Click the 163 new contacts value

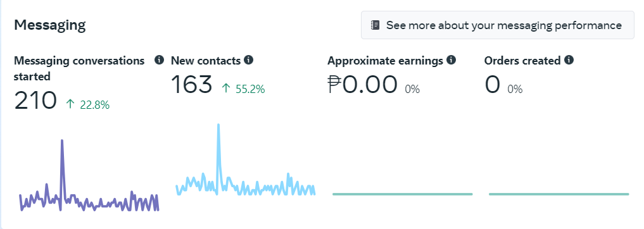(x=191, y=84)
